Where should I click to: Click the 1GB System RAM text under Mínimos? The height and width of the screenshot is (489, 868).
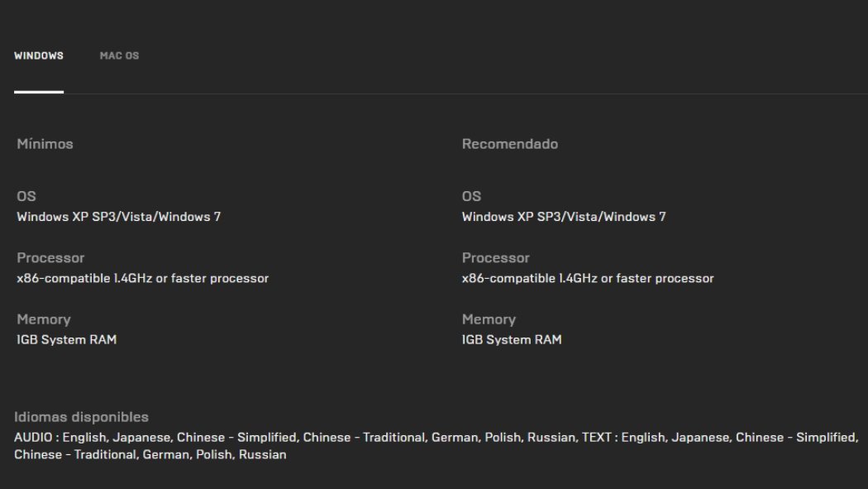click(x=67, y=339)
